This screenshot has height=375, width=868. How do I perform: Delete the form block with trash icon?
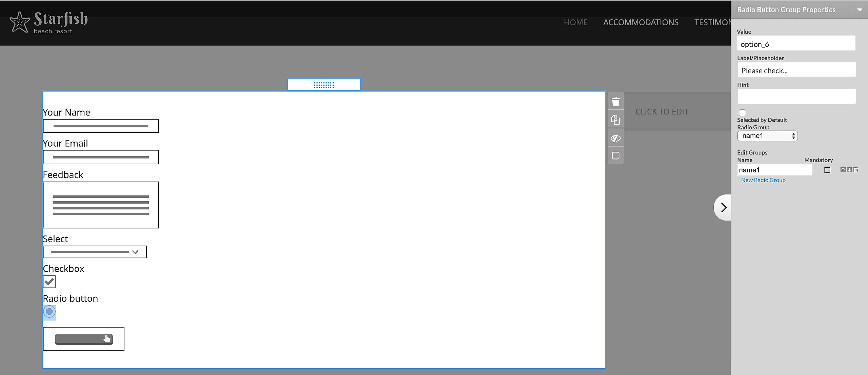tap(615, 101)
